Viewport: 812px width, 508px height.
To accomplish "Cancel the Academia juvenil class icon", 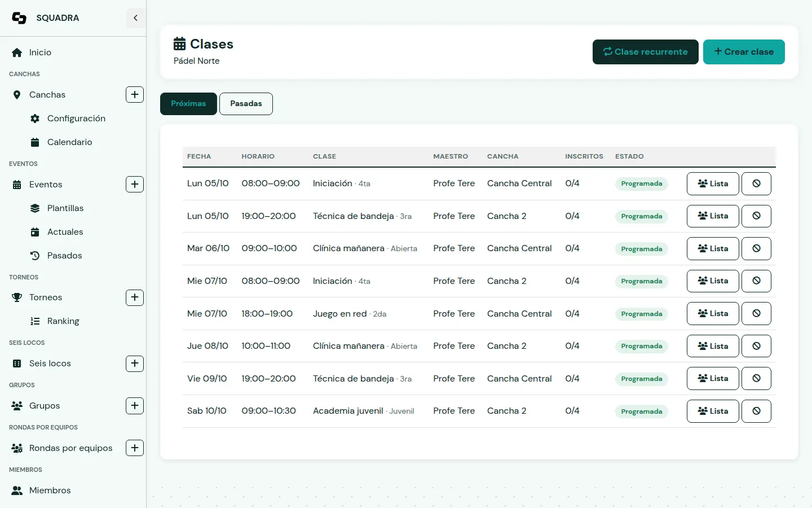I will 756,411.
